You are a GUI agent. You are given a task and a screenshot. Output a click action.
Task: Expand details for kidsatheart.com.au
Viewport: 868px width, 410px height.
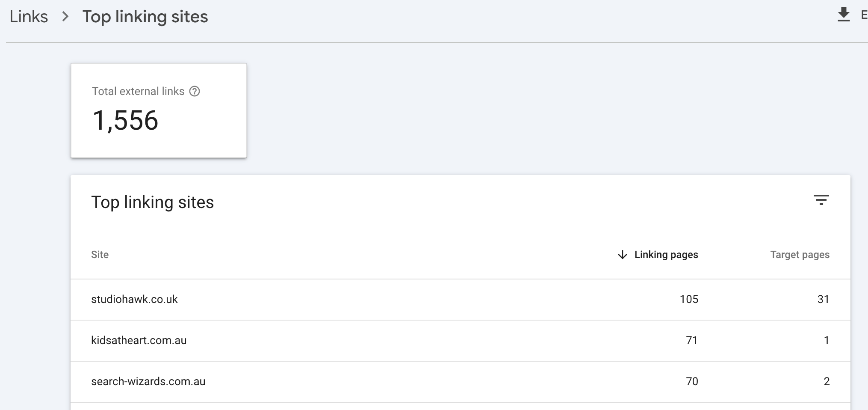click(139, 340)
